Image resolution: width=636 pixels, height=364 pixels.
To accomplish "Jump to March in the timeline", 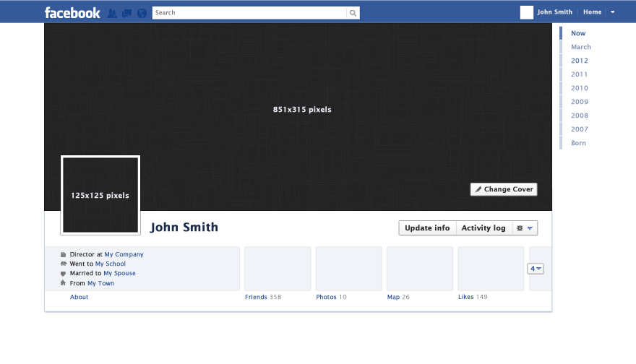I will 581,47.
